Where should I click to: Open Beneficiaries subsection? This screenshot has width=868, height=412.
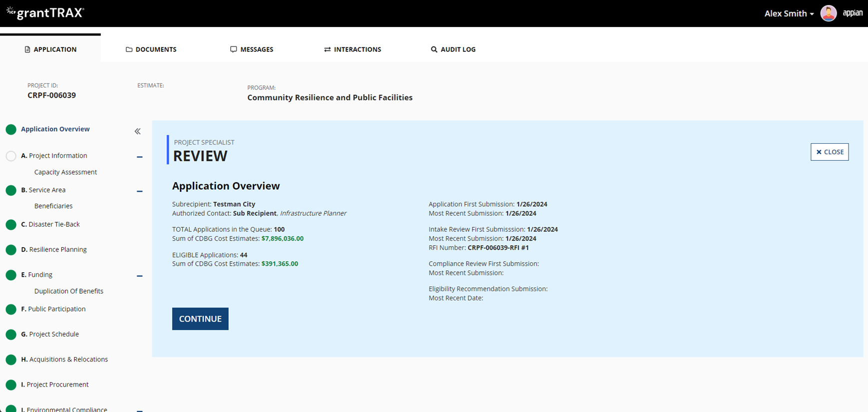click(x=53, y=206)
